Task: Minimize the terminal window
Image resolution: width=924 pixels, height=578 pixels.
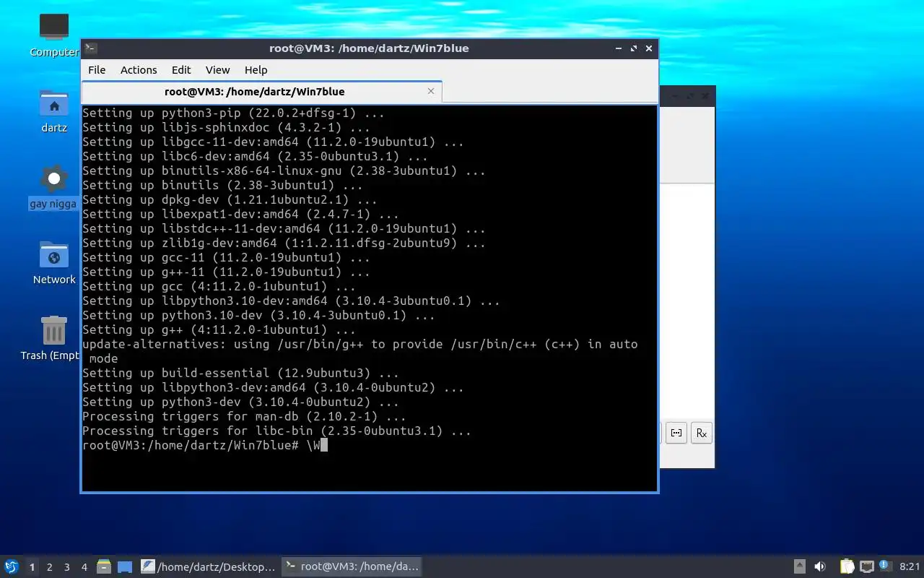Action: [619, 48]
